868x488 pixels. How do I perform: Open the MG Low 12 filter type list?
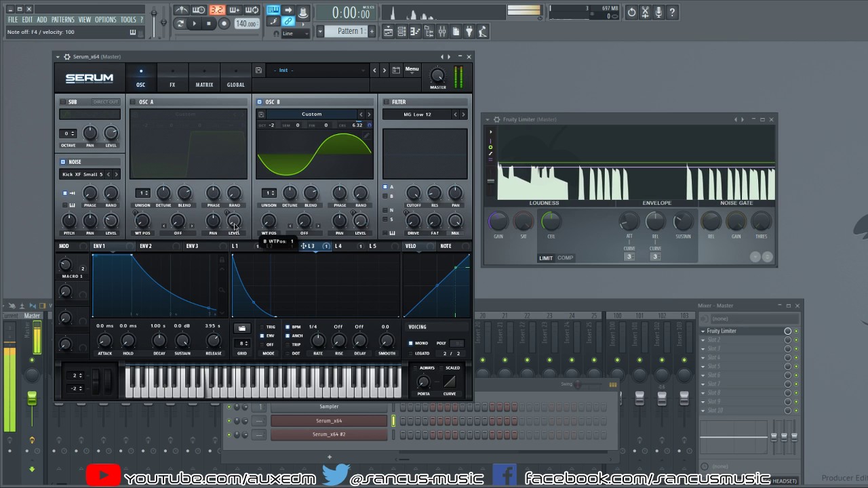click(417, 115)
